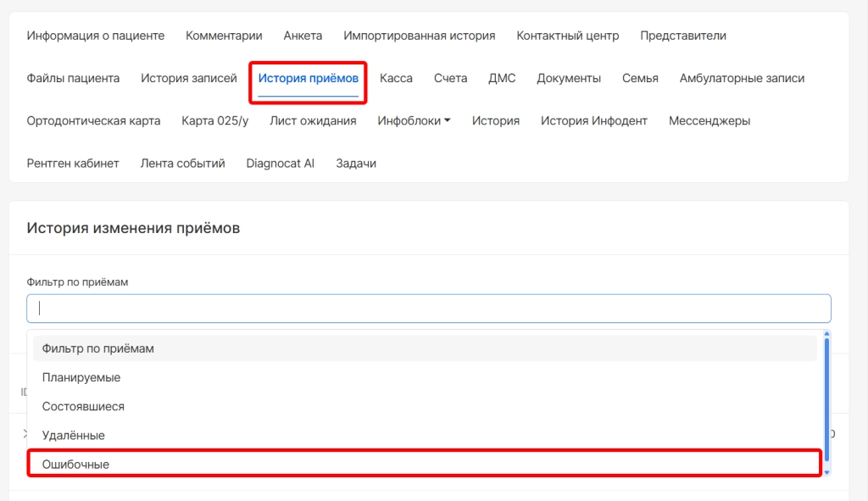The height and width of the screenshot is (501, 868).
Task: Select the Файлы пациента tab
Action: pos(73,78)
